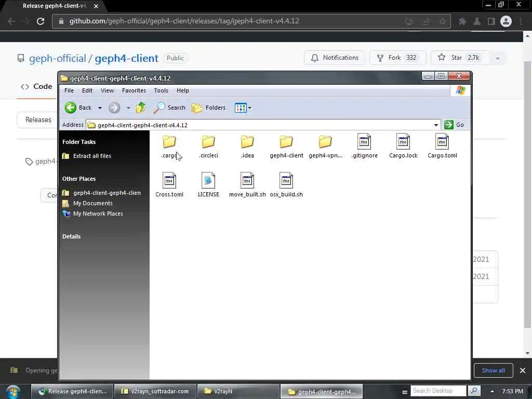Open the .circleci folder

coord(208,147)
